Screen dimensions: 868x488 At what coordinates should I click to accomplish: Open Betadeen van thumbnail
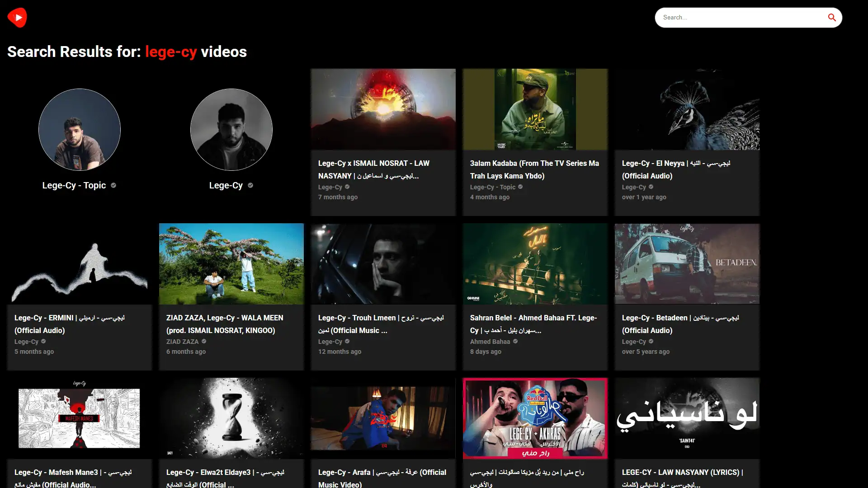click(x=687, y=264)
